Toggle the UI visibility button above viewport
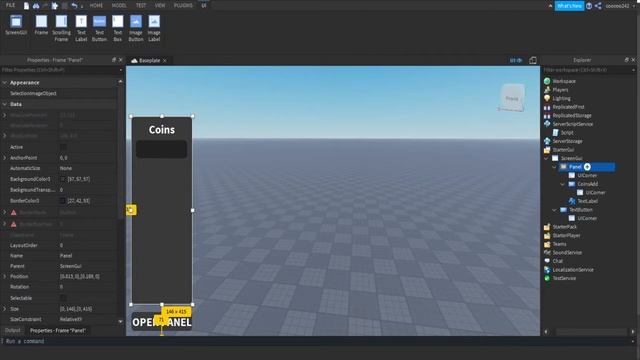This screenshot has height=360, width=640. point(516,60)
